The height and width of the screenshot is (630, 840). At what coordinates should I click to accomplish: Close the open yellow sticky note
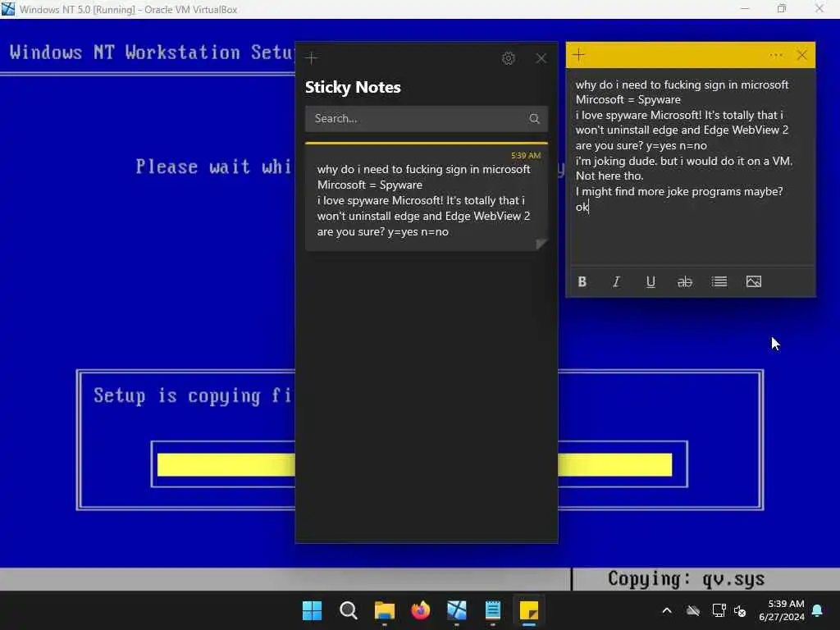point(802,55)
